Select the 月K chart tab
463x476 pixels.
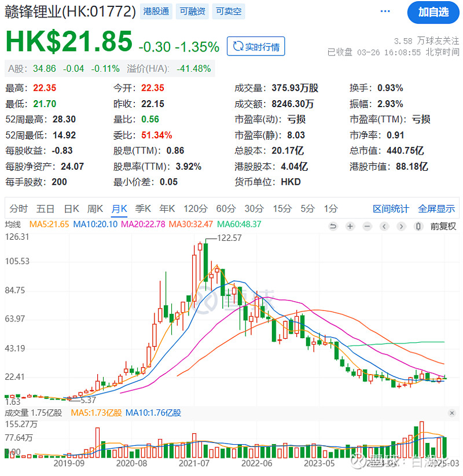point(119,208)
